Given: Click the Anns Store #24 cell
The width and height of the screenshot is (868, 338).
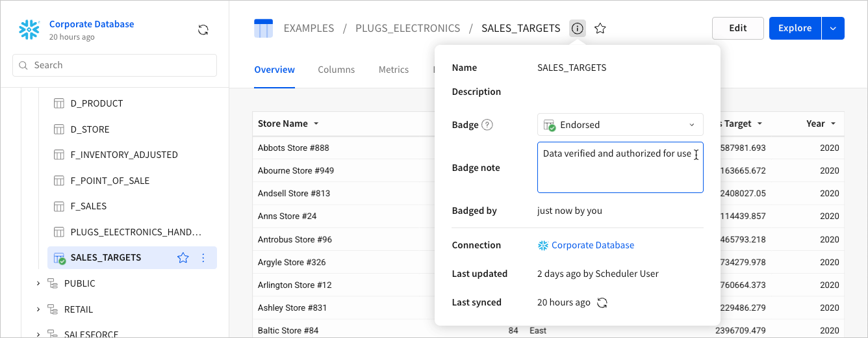Looking at the screenshot, I should pos(287,216).
